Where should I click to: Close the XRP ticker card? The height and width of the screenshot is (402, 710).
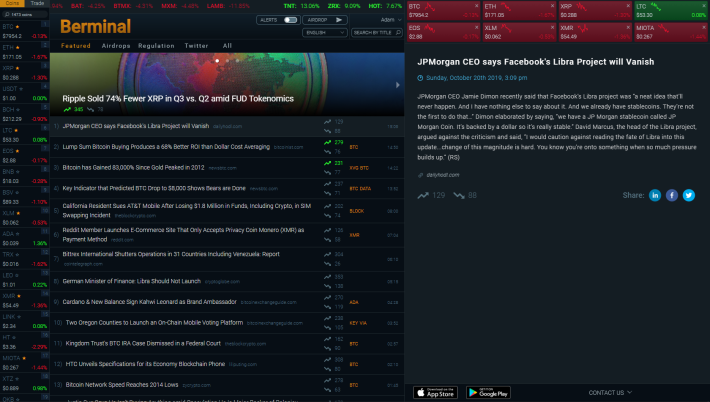(628, 6)
